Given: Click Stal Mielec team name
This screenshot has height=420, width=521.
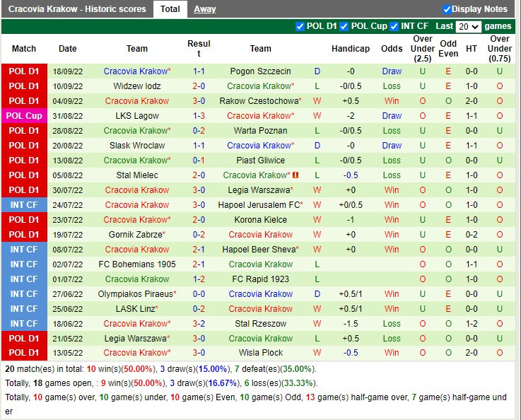Looking at the screenshot, I should pos(137,175).
